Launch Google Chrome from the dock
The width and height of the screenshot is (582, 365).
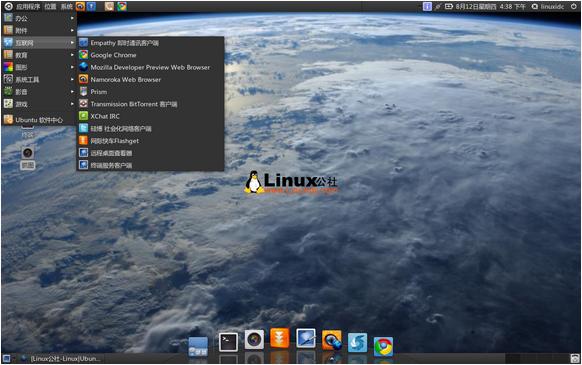pos(383,346)
